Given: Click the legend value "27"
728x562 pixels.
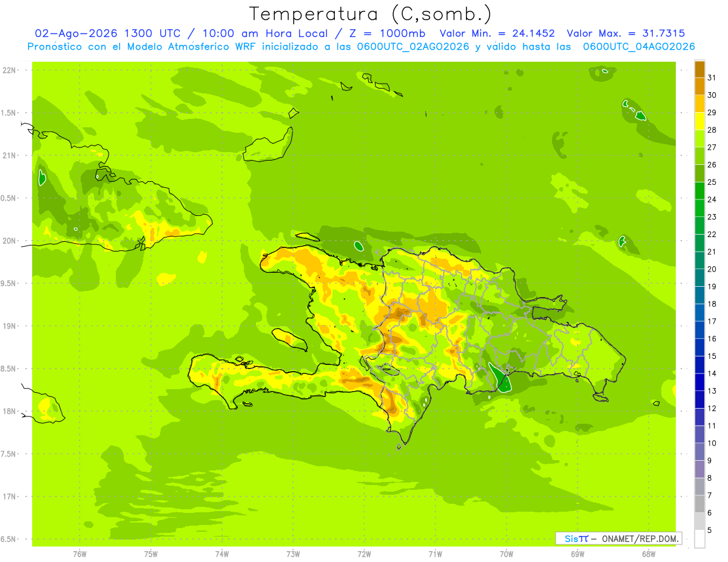Looking at the screenshot, I should 711,147.
